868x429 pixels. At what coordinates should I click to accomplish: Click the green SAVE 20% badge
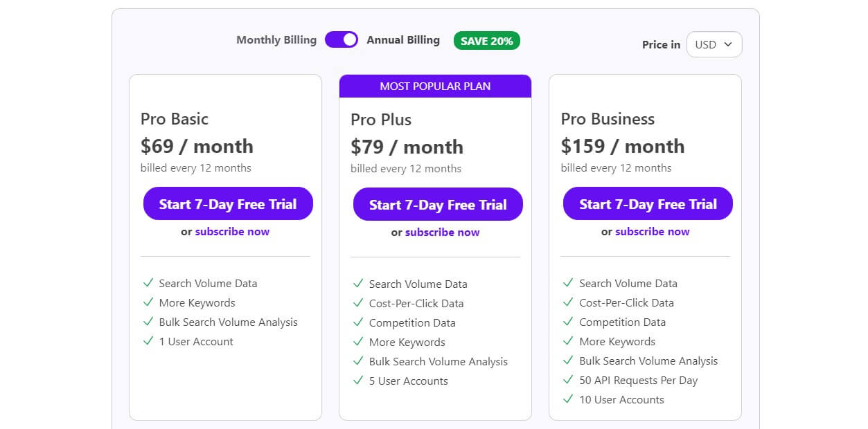click(x=486, y=40)
